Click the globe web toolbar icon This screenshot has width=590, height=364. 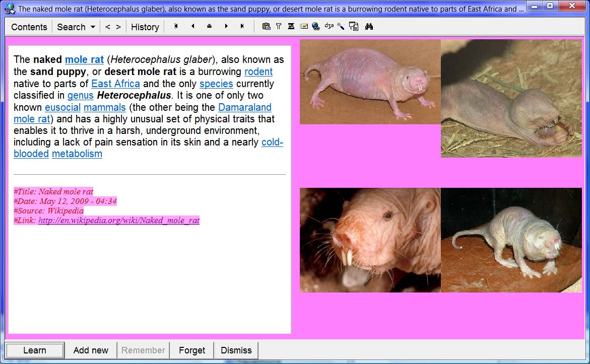tap(316, 27)
